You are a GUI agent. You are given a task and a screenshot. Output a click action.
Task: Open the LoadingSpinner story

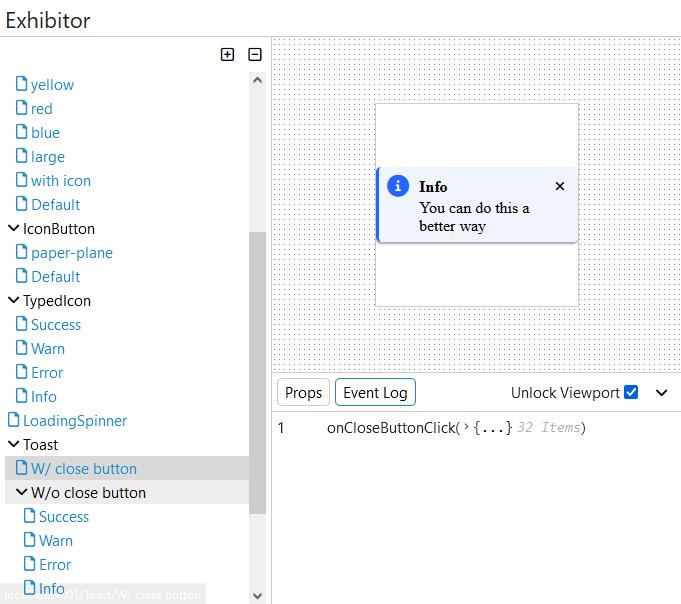(75, 421)
